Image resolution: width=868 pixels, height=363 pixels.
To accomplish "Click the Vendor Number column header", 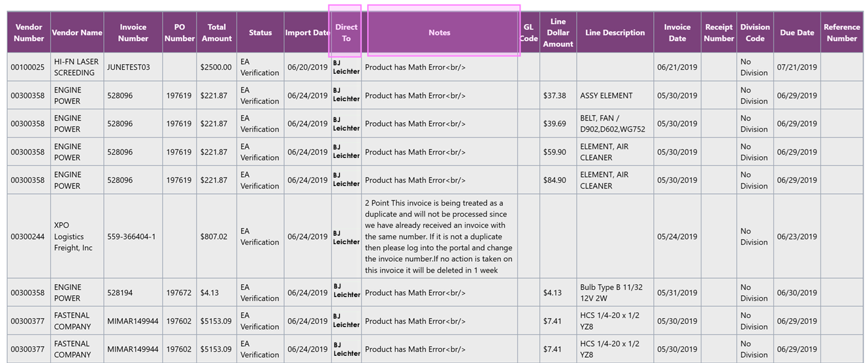I will click(29, 33).
